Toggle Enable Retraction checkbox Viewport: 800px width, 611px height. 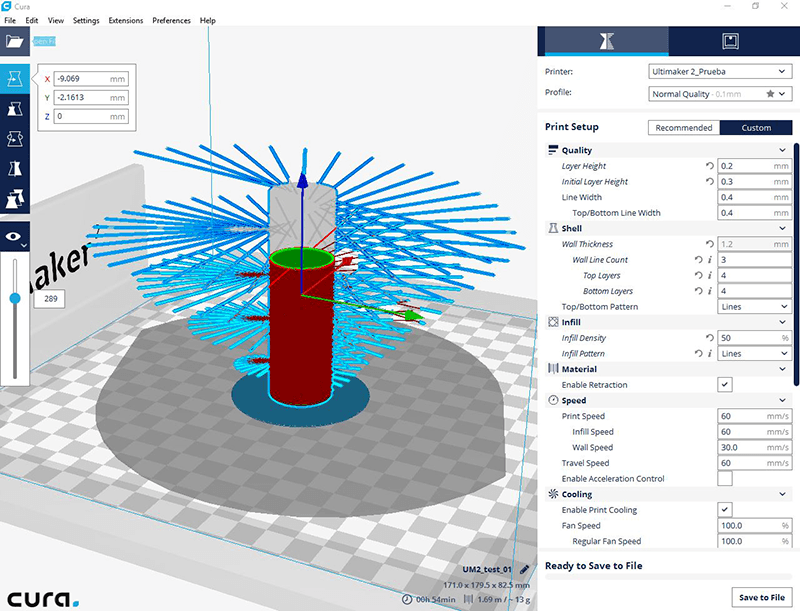point(724,385)
